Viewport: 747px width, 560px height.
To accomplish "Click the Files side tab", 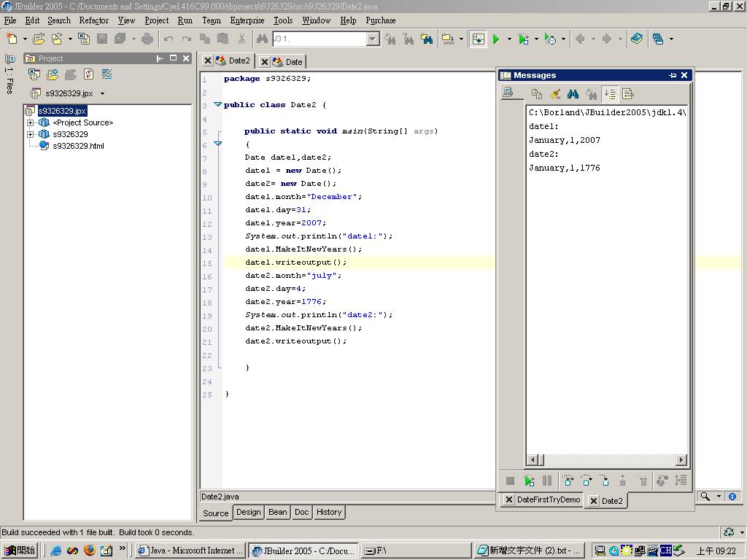I will (9, 75).
